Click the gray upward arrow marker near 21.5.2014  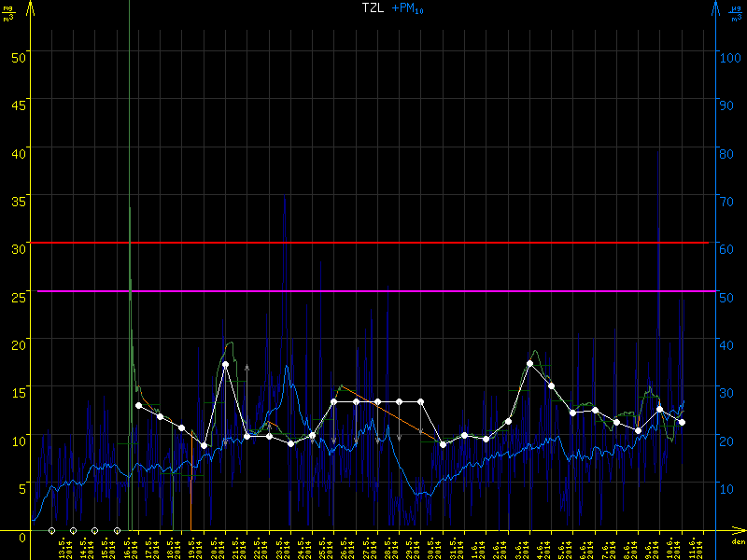(x=247, y=370)
